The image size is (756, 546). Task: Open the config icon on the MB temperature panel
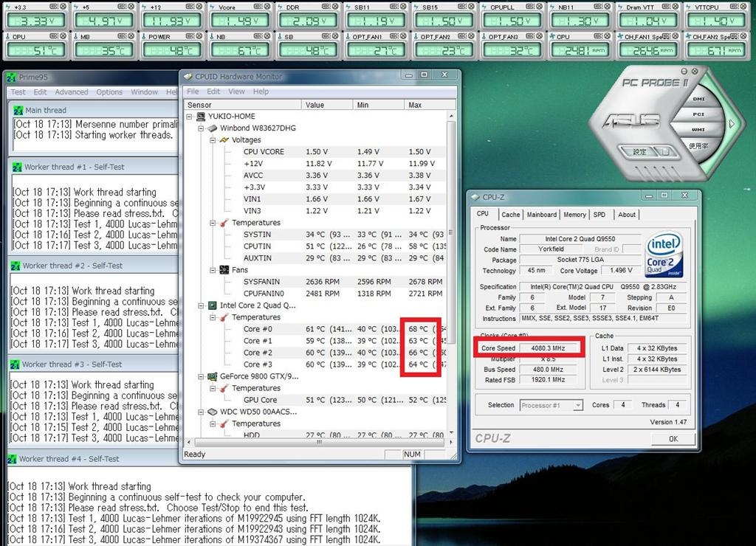click(122, 36)
